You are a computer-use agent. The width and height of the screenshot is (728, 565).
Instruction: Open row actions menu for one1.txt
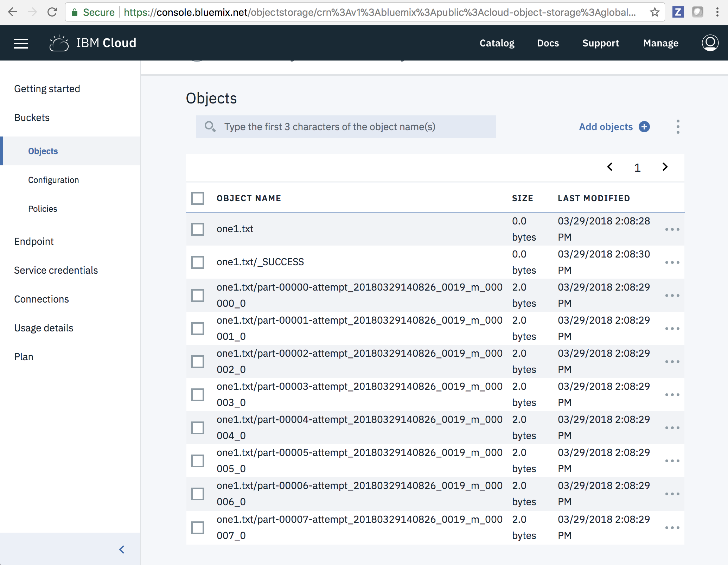click(x=672, y=229)
